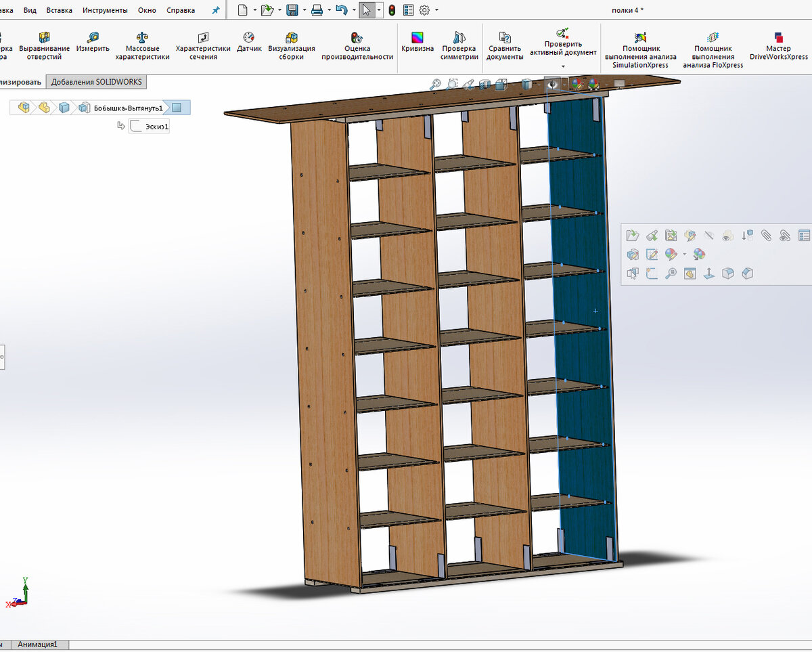Open Характеристики сечения tool
Image resolution: width=812 pixels, height=652 pixels.
click(x=203, y=46)
